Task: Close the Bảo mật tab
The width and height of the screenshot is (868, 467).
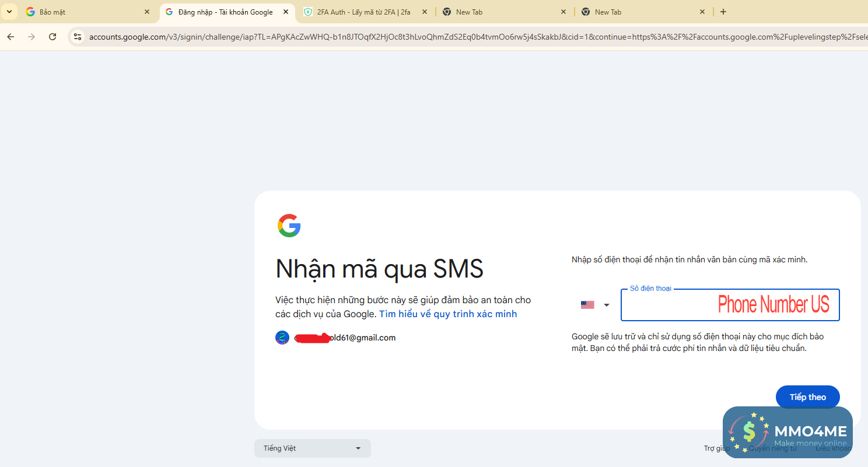Action: coord(147,12)
